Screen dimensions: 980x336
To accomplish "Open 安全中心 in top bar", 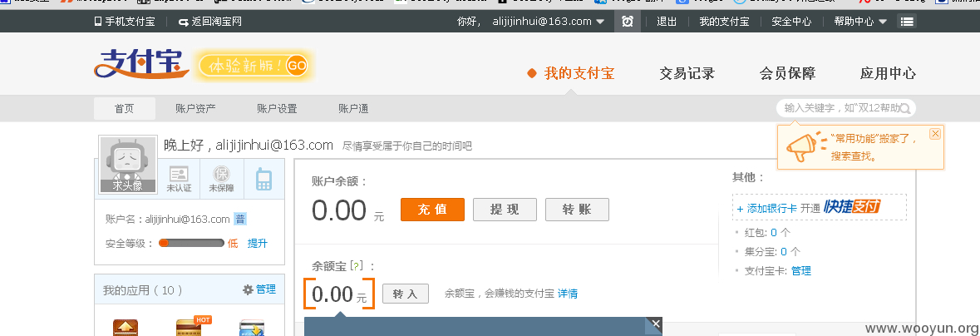I will point(791,22).
